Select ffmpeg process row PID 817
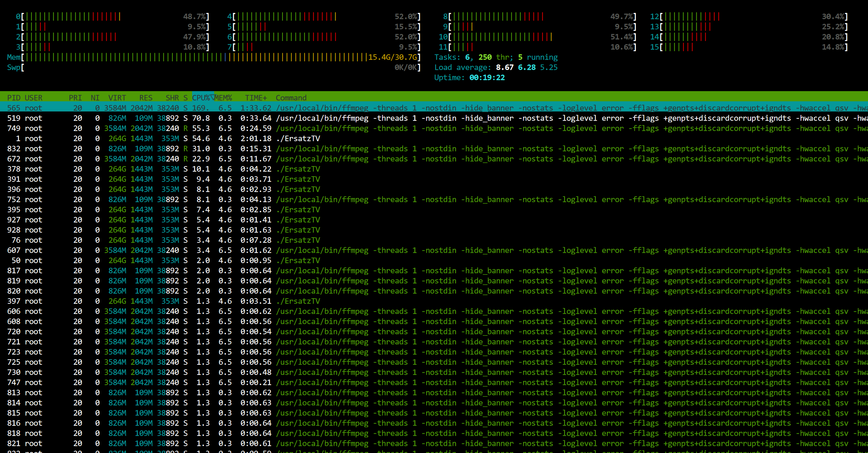Screen dimensions: 868x453 pyautogui.click(x=434, y=271)
